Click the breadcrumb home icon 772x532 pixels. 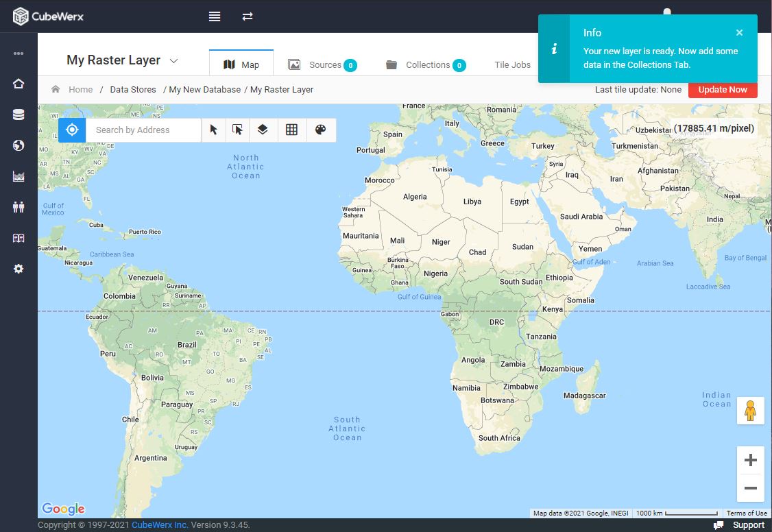point(56,89)
